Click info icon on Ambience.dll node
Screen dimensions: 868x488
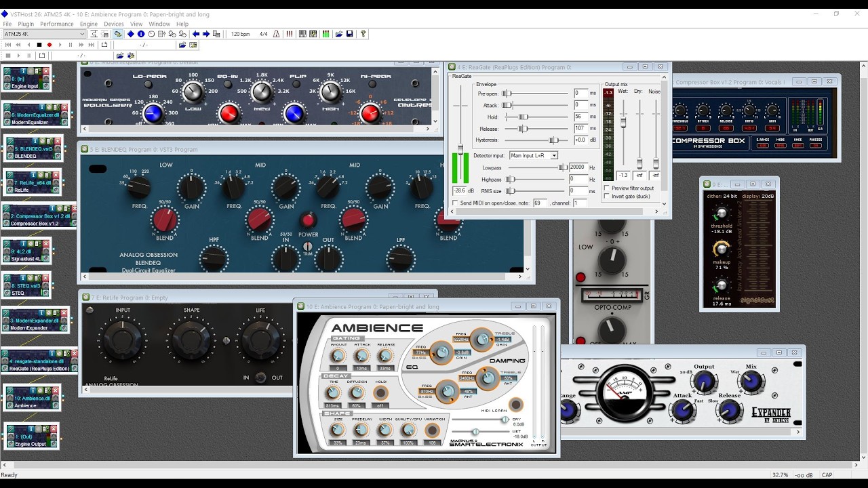33,390
